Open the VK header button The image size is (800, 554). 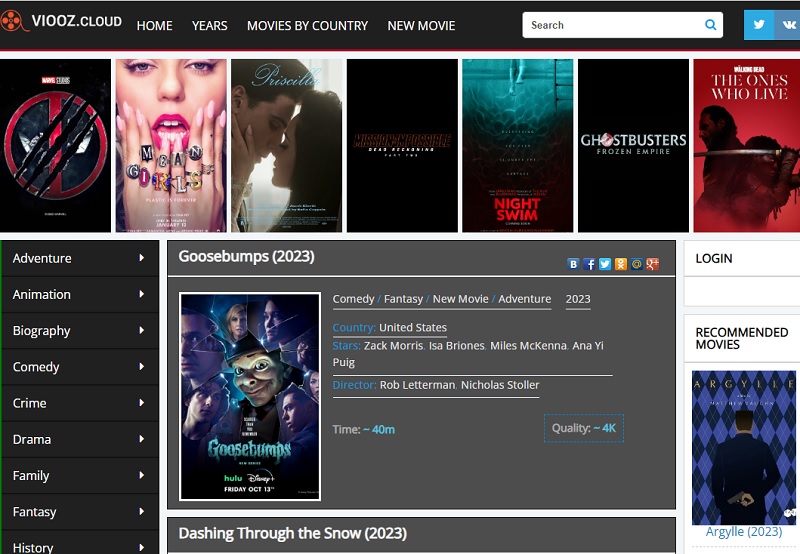coord(787,24)
